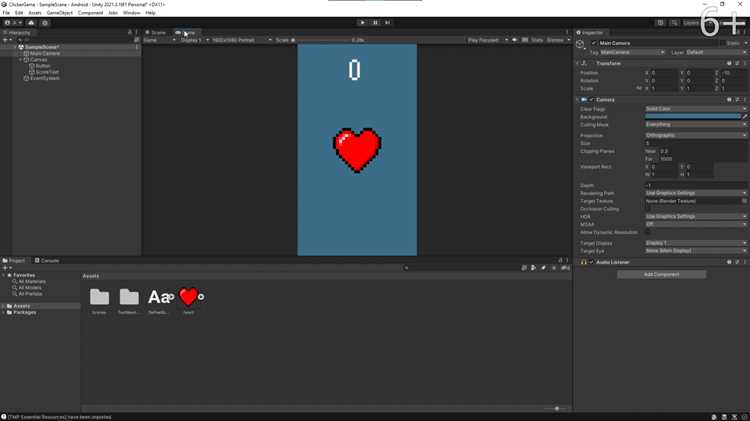
Task: Open the font asset in Assets
Action: pos(158,297)
